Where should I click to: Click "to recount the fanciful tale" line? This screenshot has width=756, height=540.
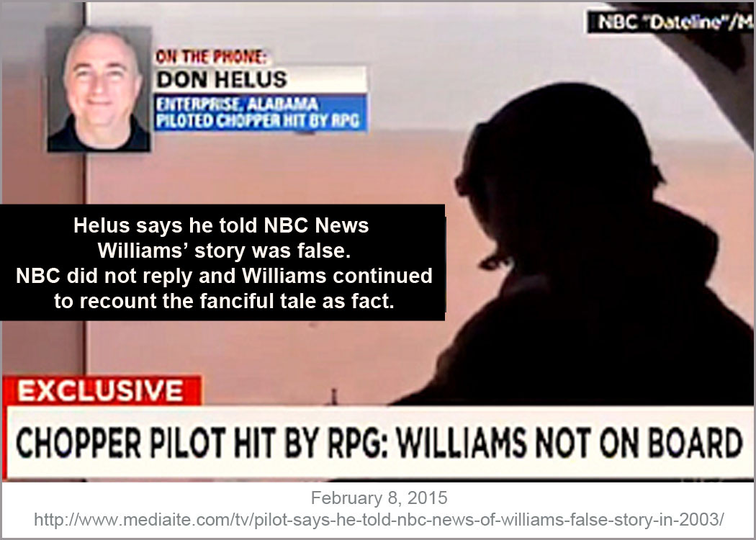224,301
